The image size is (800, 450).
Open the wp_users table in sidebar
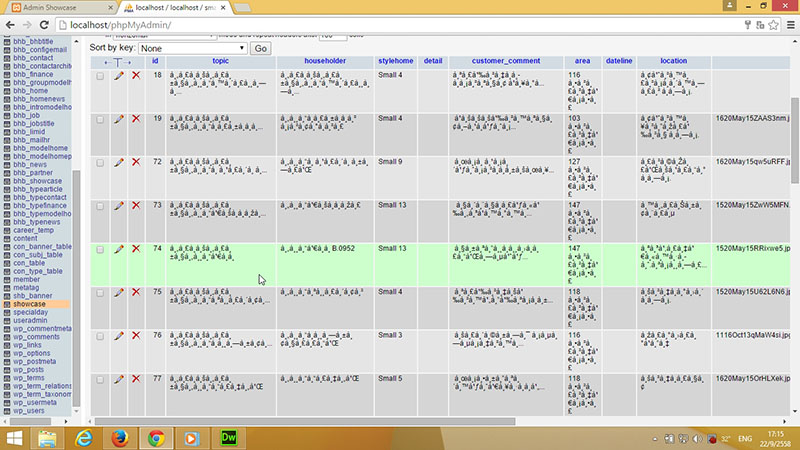[x=29, y=411]
